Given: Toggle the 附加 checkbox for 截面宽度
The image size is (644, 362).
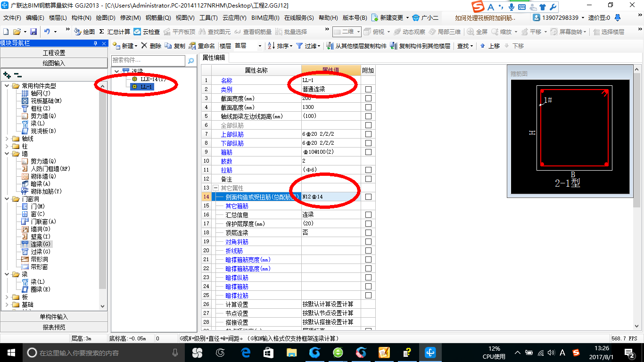Looking at the screenshot, I should tap(368, 99).
